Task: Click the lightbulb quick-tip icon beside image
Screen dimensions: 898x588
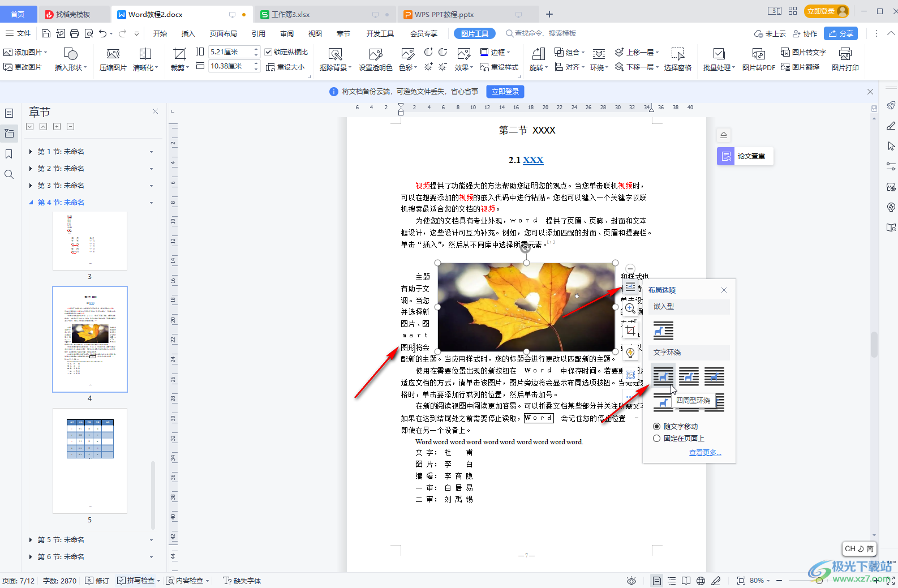Action: [630, 353]
